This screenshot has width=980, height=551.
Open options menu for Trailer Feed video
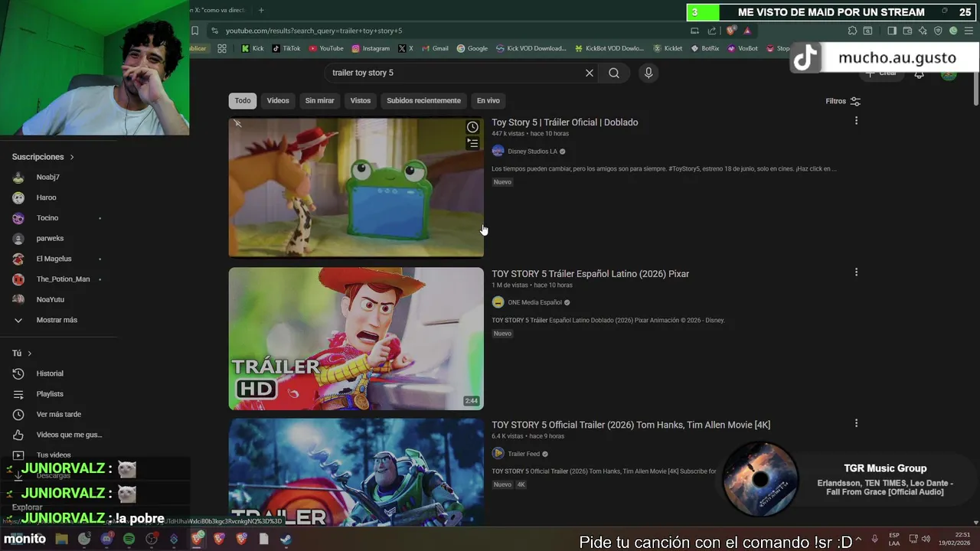coord(856,423)
